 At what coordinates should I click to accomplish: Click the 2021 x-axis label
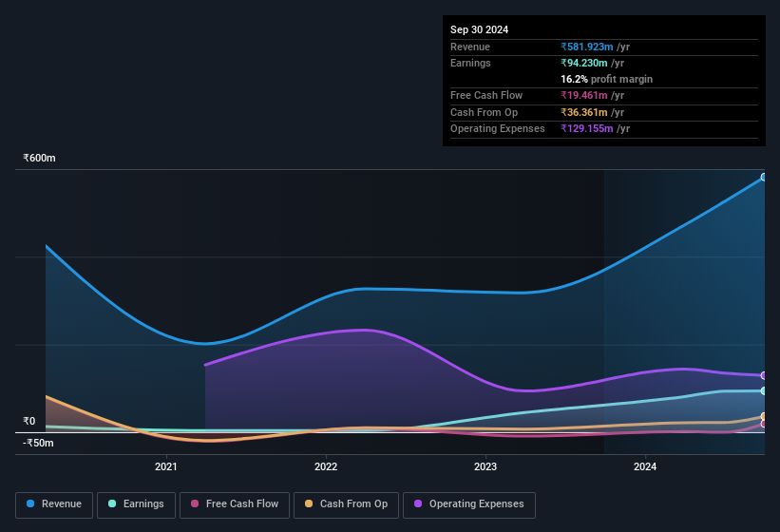(166, 466)
